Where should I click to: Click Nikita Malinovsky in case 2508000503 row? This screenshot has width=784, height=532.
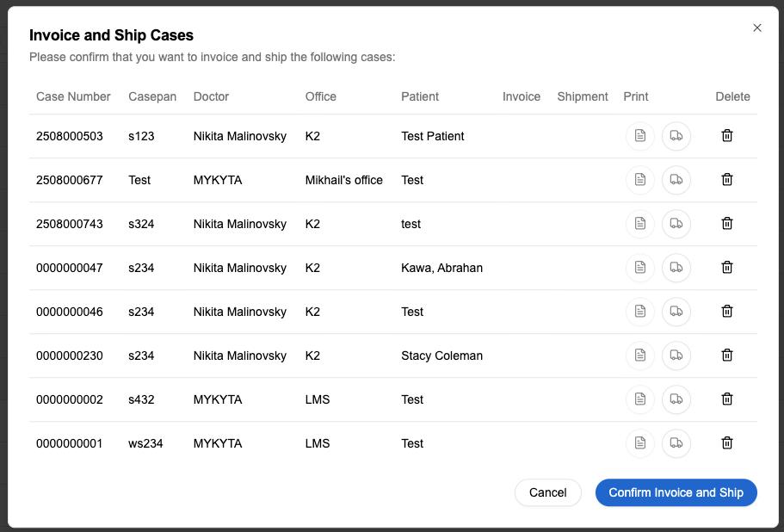pyautogui.click(x=240, y=136)
